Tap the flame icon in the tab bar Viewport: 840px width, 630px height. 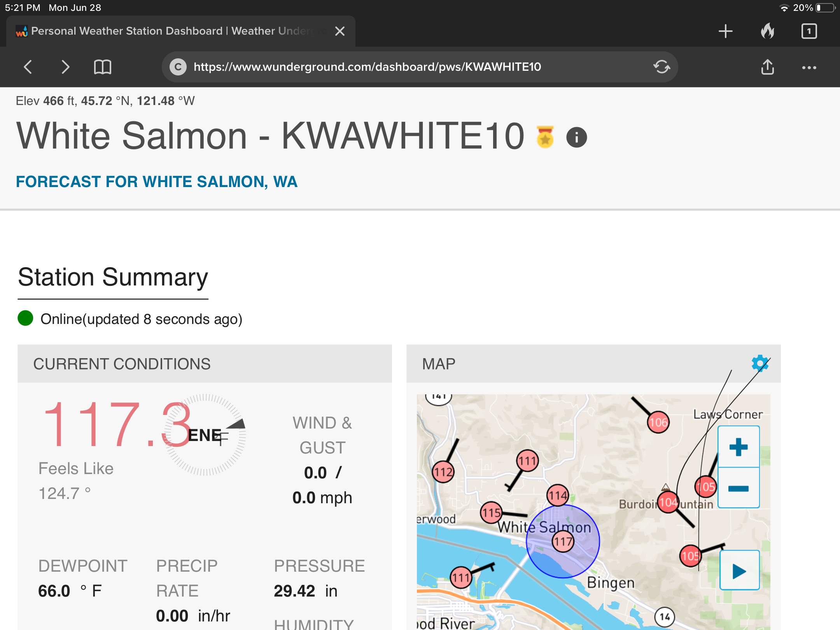pyautogui.click(x=767, y=31)
